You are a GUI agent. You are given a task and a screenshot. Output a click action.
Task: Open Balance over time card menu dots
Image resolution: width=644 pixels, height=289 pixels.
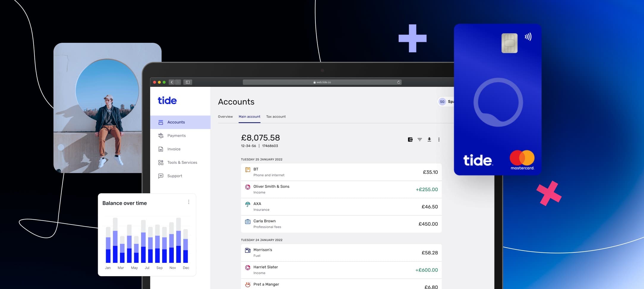click(x=189, y=202)
